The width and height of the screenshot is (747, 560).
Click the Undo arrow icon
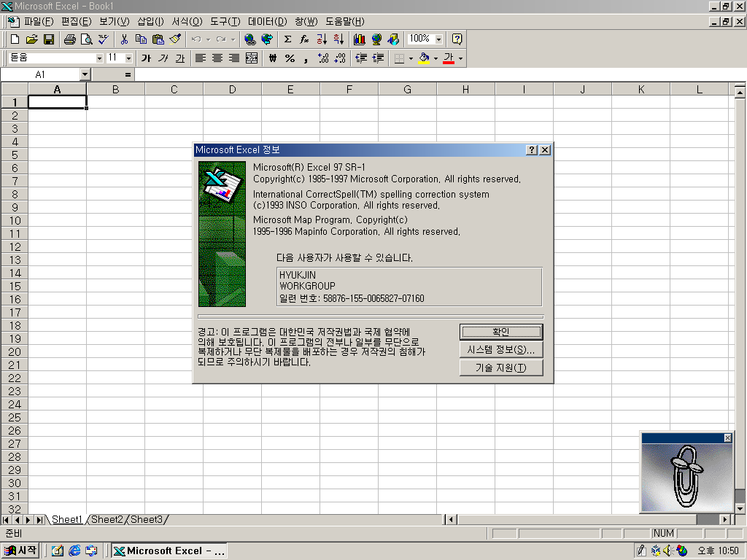(196, 39)
